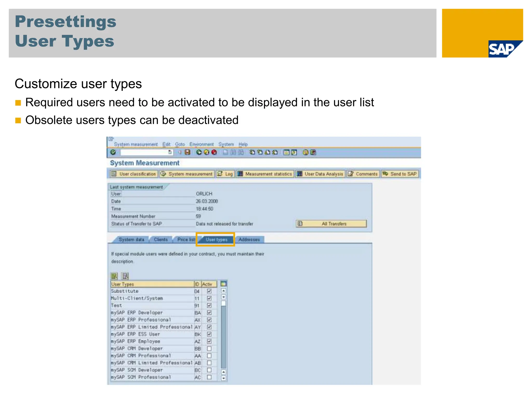Click the green Back arrow icon

pos(199,152)
